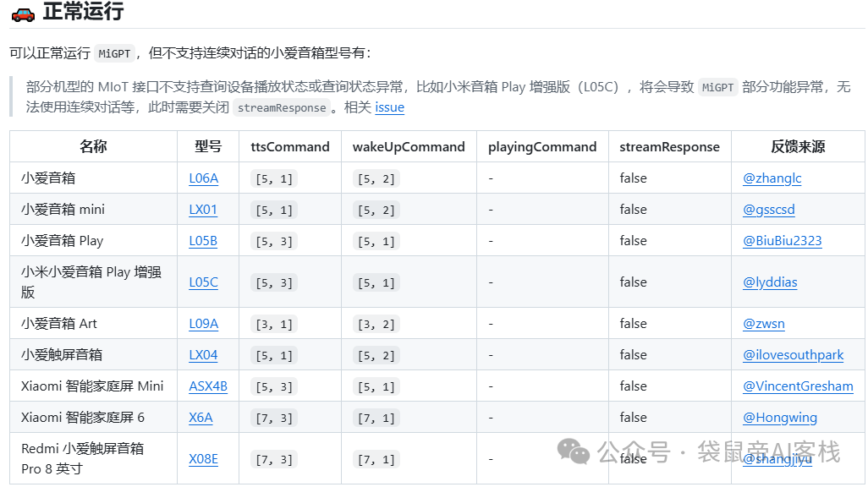The height and width of the screenshot is (487, 868).
Task: Open the L06A model link
Action: point(204,178)
